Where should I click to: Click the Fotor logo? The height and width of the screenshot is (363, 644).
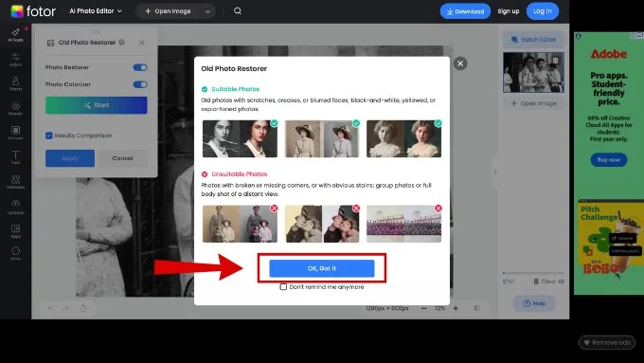33,11
